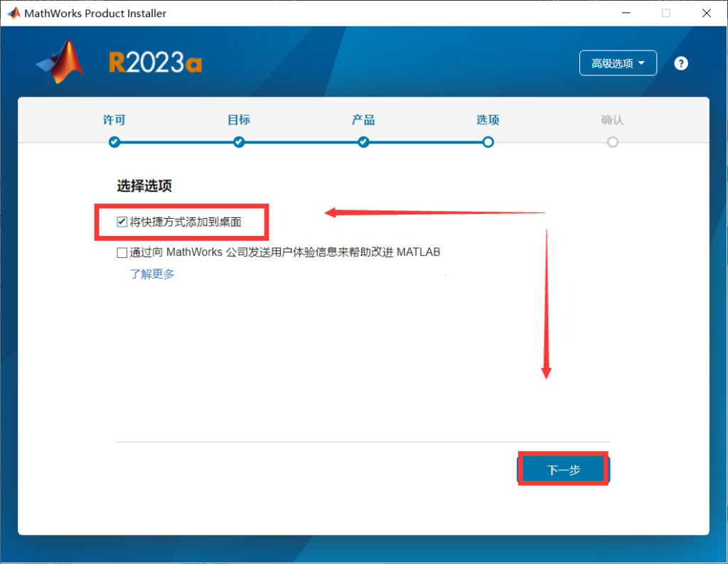The width and height of the screenshot is (728, 564).
Task: Click the active 选项 step circle
Action: pyautogui.click(x=488, y=142)
